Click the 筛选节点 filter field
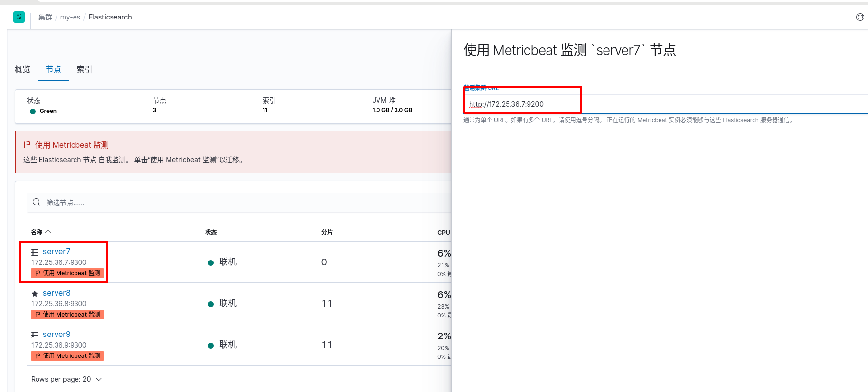 (239, 203)
